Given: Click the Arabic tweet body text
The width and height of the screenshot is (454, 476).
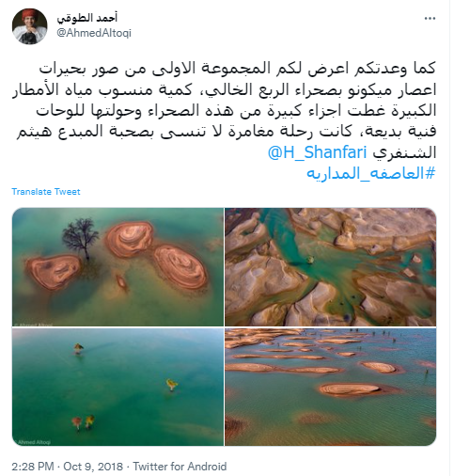Looking at the screenshot, I should 224,110.
